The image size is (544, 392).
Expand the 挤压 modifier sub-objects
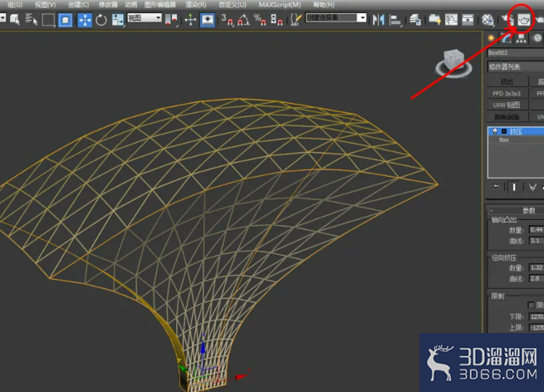pos(504,131)
